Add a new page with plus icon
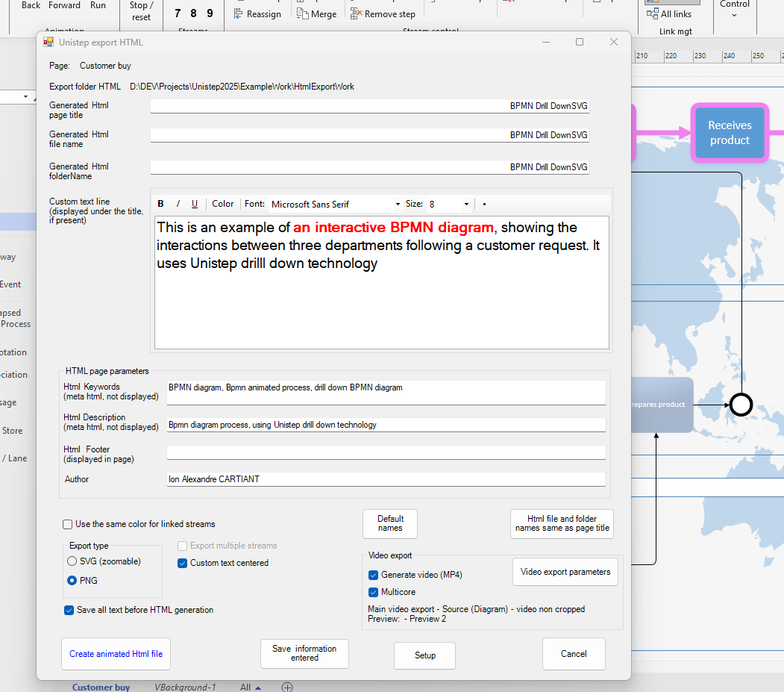This screenshot has height=692, width=784. point(287,687)
